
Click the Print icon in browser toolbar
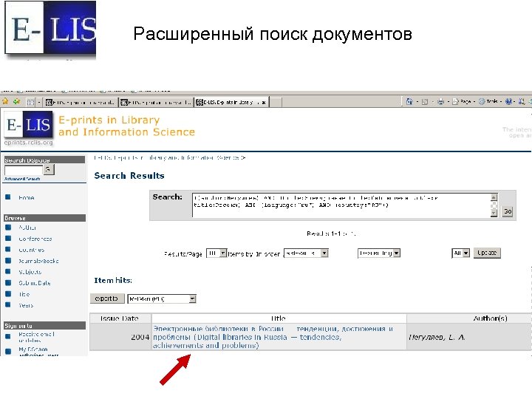click(440, 101)
